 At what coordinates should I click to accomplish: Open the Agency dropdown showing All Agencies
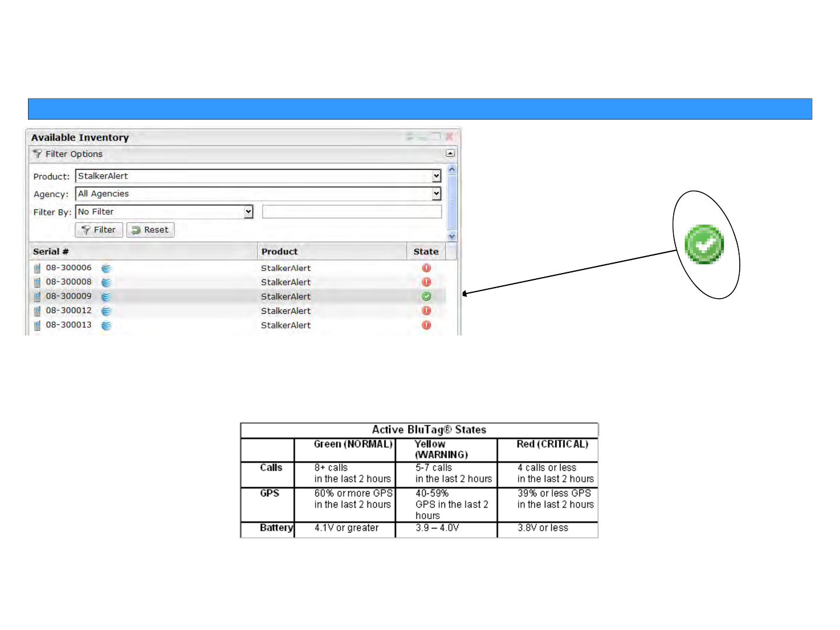tap(258, 194)
